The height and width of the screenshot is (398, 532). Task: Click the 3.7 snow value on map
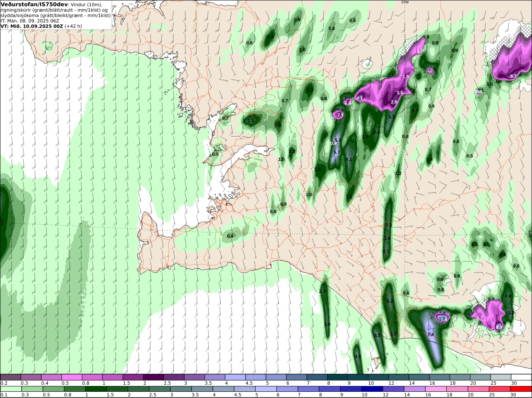[x=513, y=76]
